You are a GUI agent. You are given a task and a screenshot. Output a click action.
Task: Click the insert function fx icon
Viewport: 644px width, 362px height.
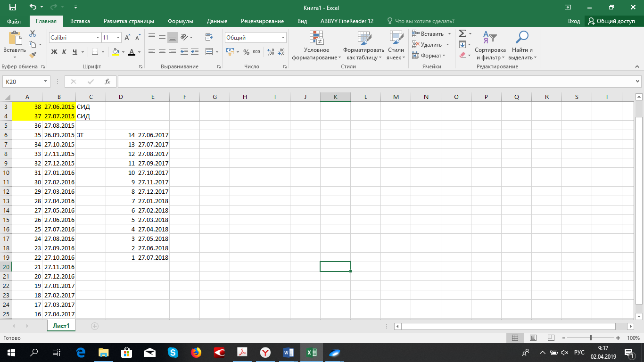coord(107,82)
